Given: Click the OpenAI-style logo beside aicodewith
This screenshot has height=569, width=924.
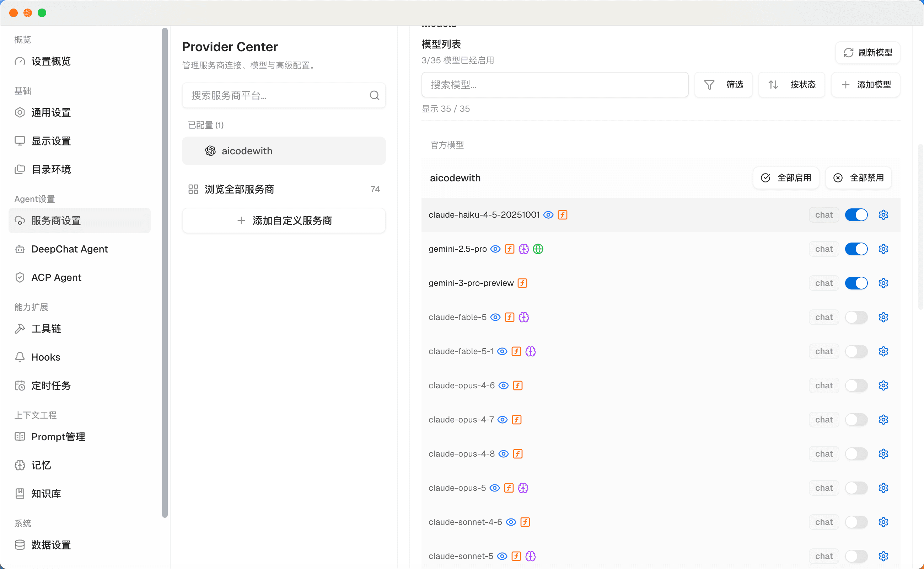Looking at the screenshot, I should [210, 151].
